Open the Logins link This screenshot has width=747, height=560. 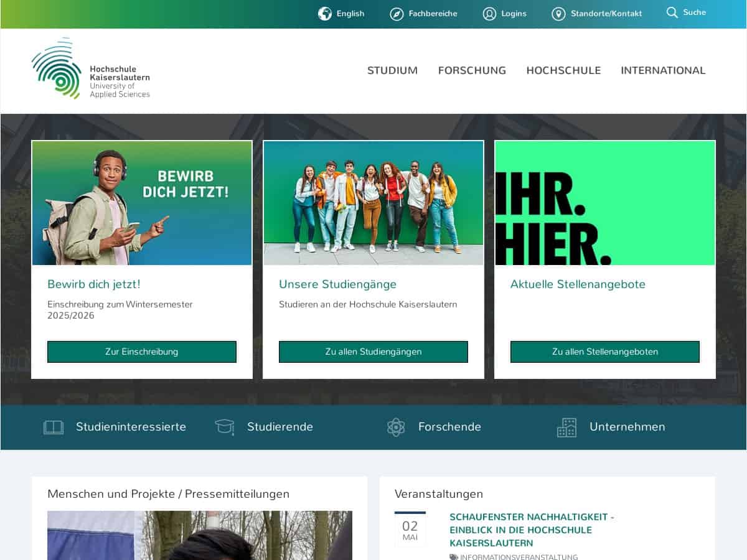(514, 14)
